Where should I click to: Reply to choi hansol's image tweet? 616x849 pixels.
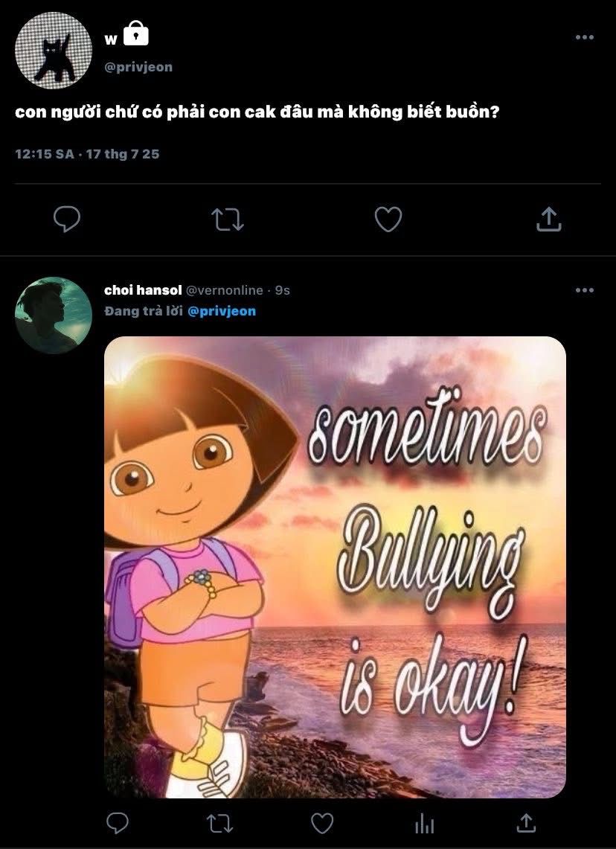click(x=117, y=822)
